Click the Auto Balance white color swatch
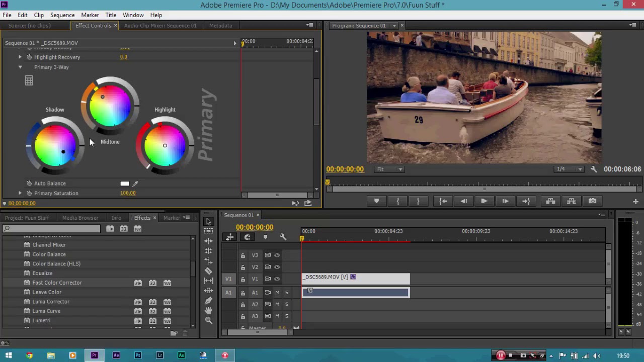644x362 pixels. [x=124, y=184]
